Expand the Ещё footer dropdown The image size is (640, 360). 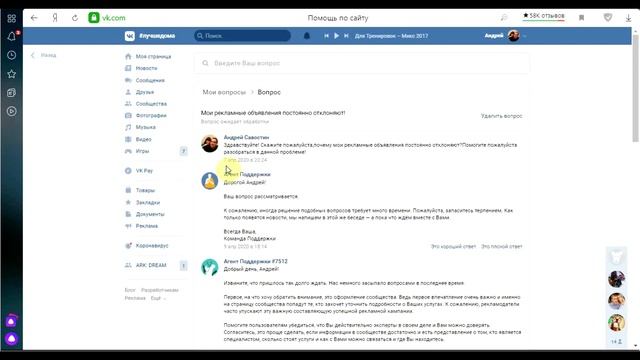(x=158, y=298)
